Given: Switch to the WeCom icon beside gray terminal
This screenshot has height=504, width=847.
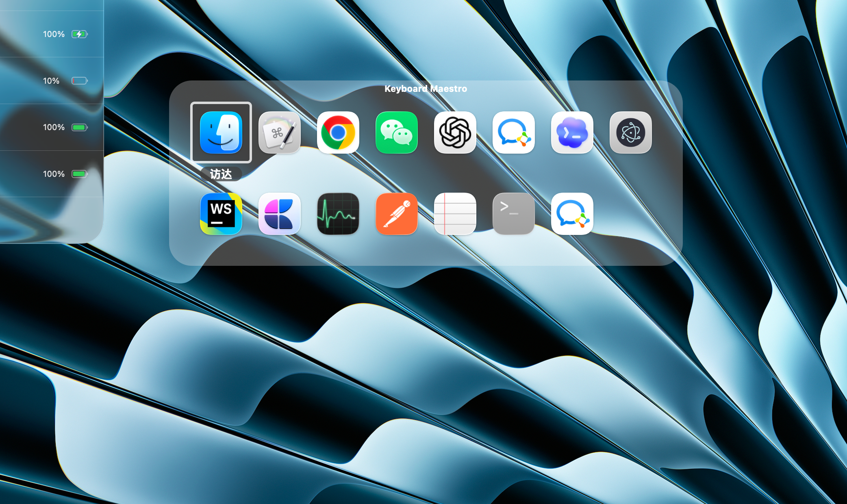Looking at the screenshot, I should point(572,214).
